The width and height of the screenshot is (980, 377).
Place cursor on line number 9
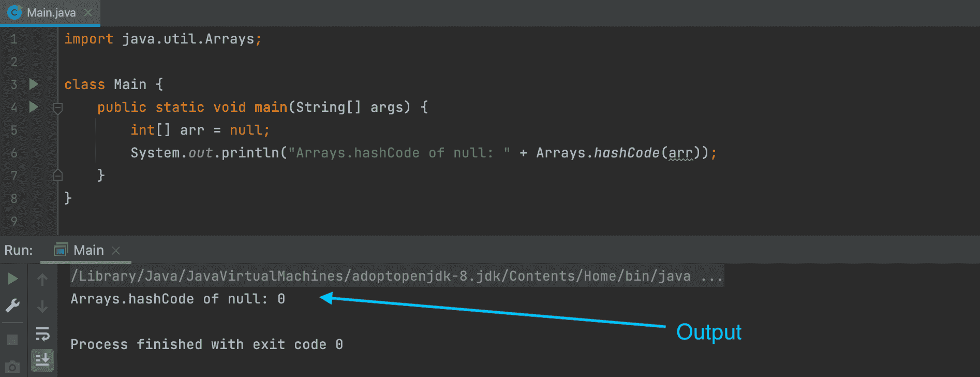click(x=14, y=221)
